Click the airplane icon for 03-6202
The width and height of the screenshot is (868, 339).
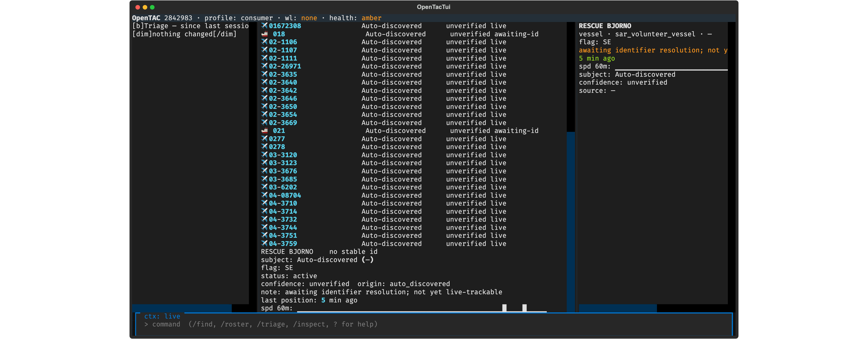264,187
